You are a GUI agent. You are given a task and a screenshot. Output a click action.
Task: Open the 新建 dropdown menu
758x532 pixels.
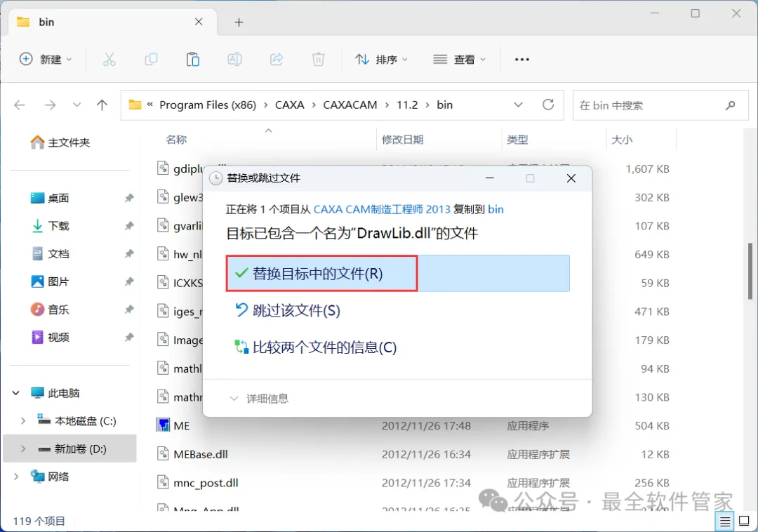pos(46,60)
